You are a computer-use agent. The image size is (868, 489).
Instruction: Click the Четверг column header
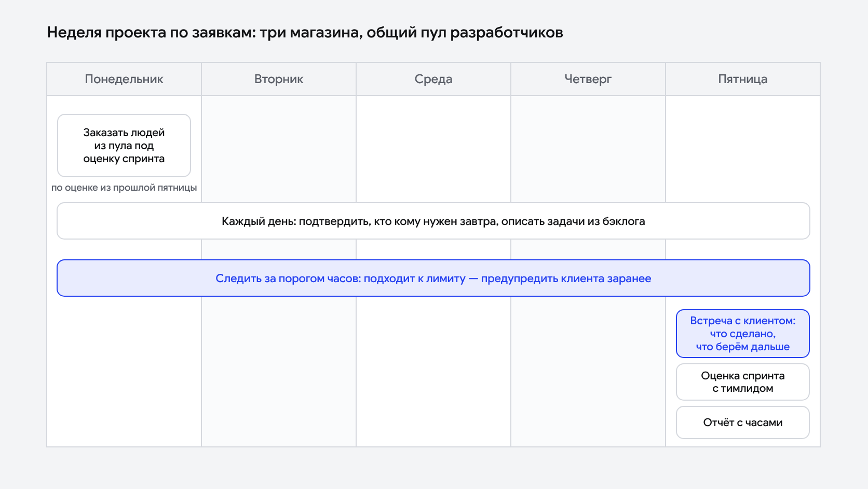click(x=588, y=79)
